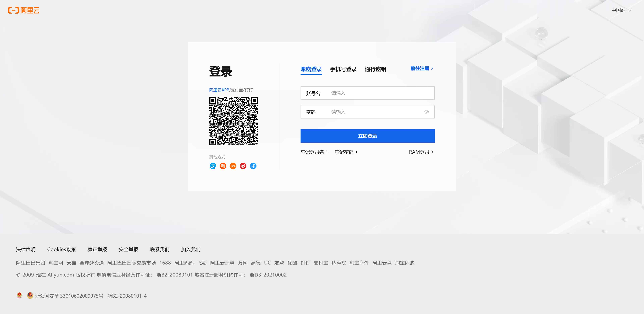Go to 前往注册 registration link
644x314 pixels.
pos(421,68)
